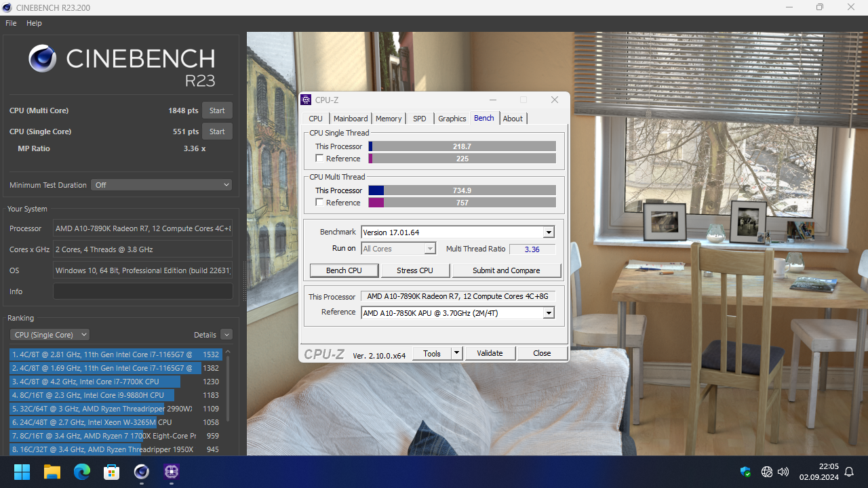Launch Microsoft Edge from the taskbar
This screenshot has height=488, width=868.
coord(81,471)
